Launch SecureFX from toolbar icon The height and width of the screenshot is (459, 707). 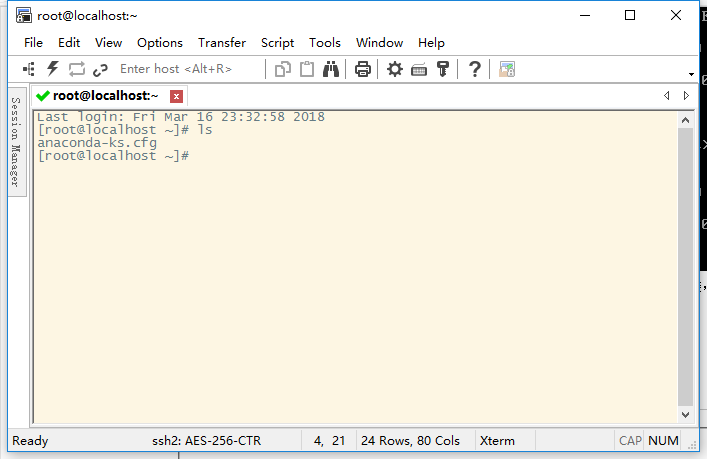[507, 69]
